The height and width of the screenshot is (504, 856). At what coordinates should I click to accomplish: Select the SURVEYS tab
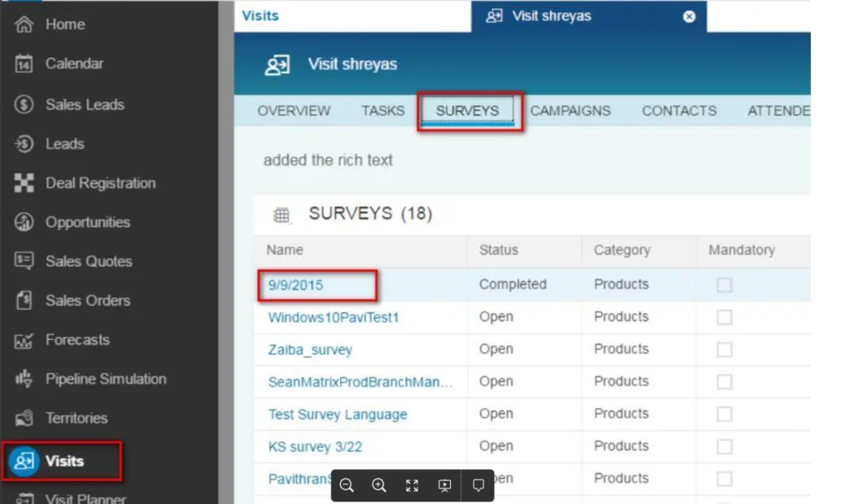(468, 111)
